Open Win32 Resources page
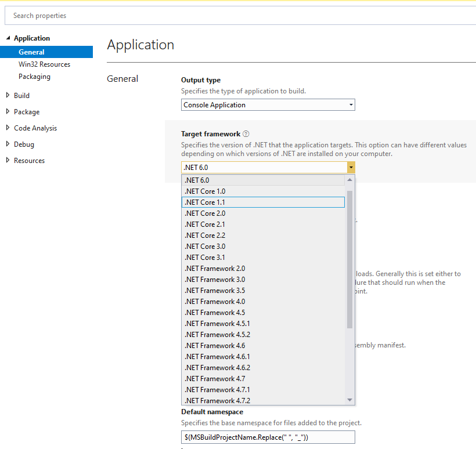Viewport: 476px width, 449px height. coord(44,64)
